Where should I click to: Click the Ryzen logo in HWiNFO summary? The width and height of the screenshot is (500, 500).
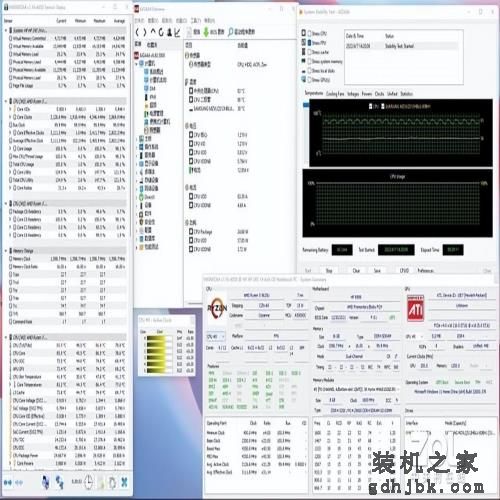217,308
